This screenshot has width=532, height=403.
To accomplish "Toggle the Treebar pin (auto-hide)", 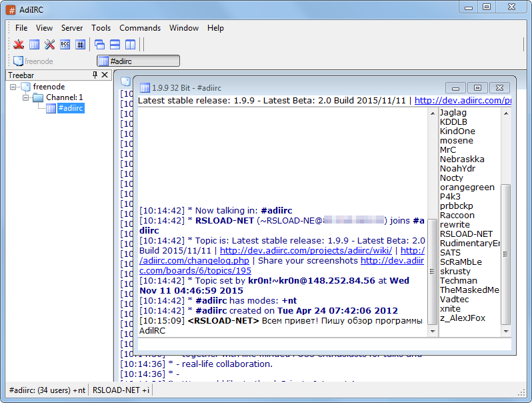I will point(95,75).
